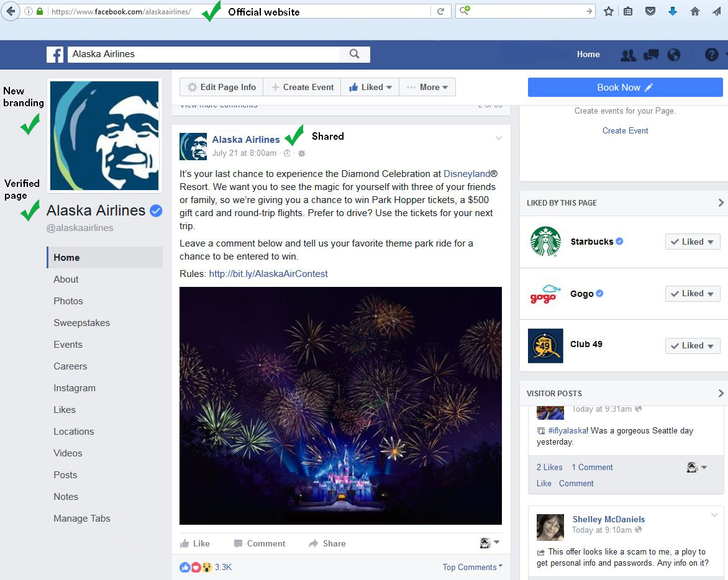Screen dimensions: 728x580
Task: Expand the More menu in page toolbar
Action: point(427,87)
